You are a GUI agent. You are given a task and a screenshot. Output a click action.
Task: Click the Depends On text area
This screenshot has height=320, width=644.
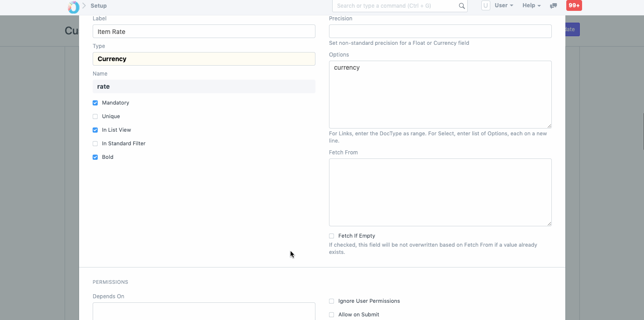pyautogui.click(x=204, y=311)
